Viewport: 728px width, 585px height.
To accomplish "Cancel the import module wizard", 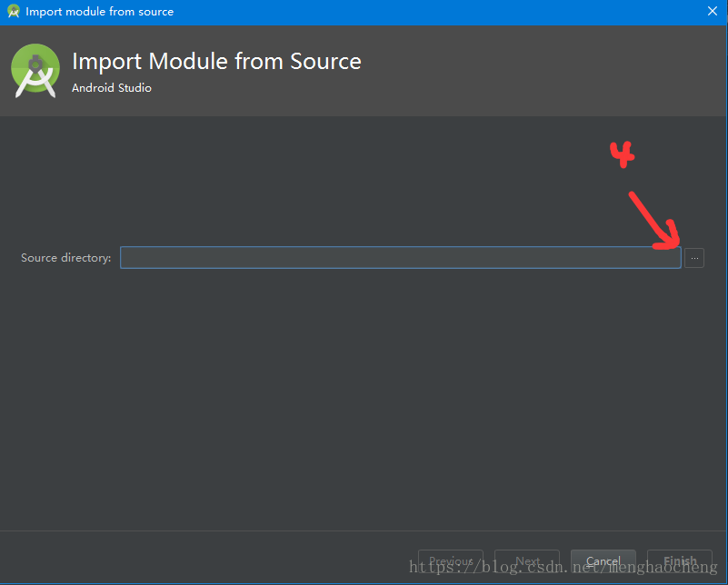I will [603, 561].
